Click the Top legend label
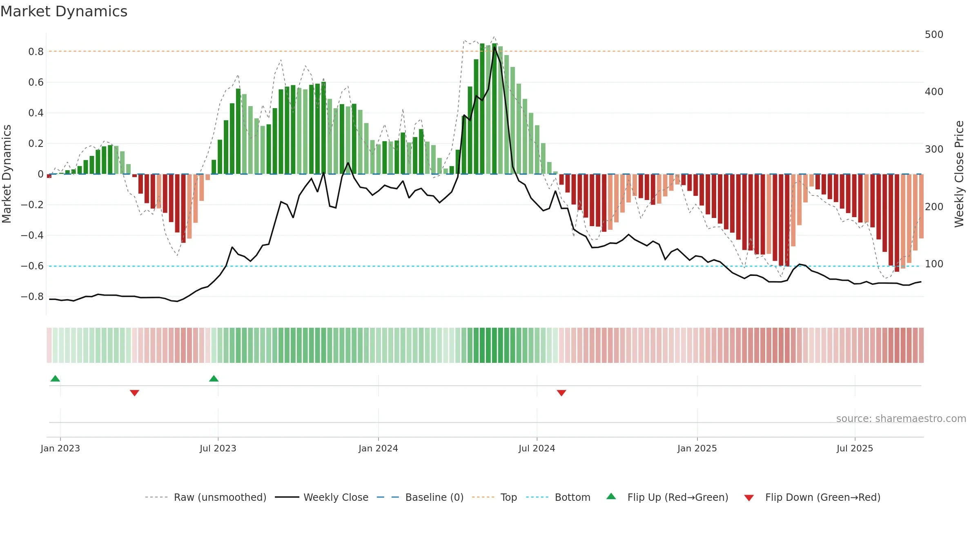Viewport: 980px width, 551px height. (x=509, y=497)
